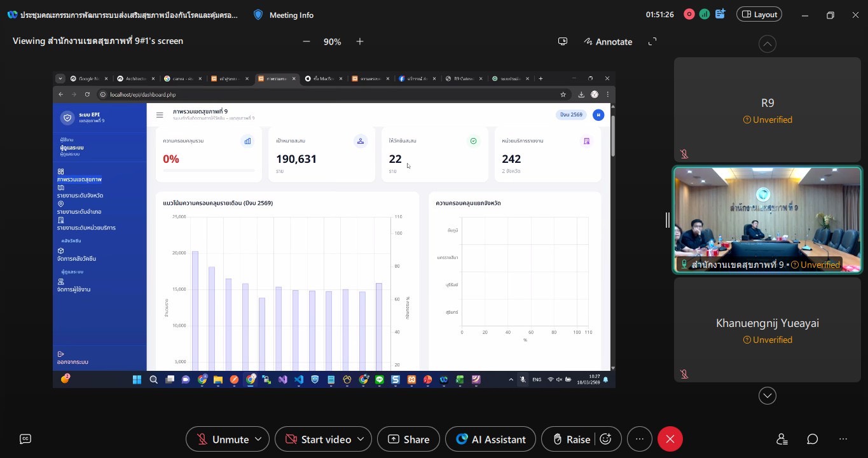
Task: Open the AI Assistant
Action: [490, 439]
